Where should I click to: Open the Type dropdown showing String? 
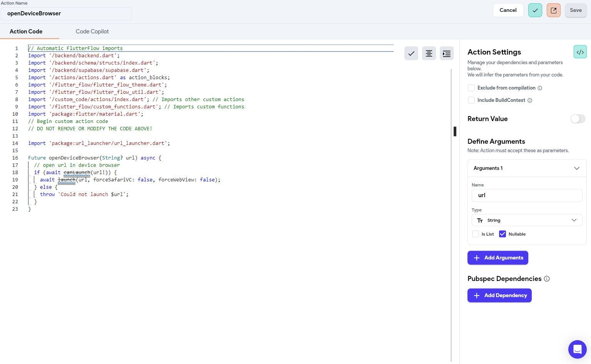click(x=526, y=220)
